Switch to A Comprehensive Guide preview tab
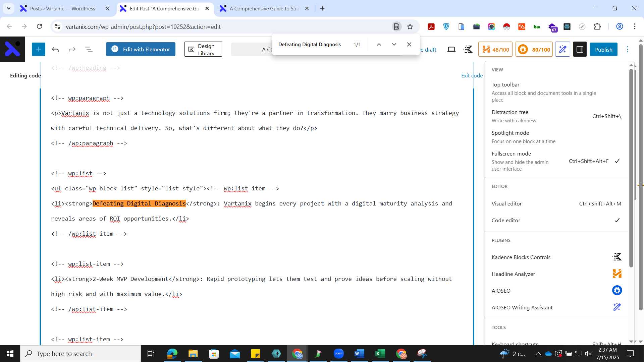 coord(264,8)
